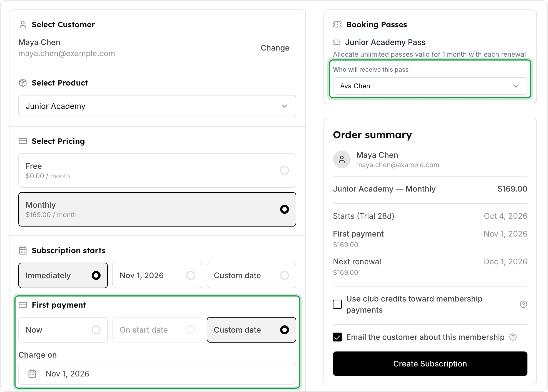The image size is (548, 392).
Task: Click the Charge on date field
Action: click(x=157, y=374)
